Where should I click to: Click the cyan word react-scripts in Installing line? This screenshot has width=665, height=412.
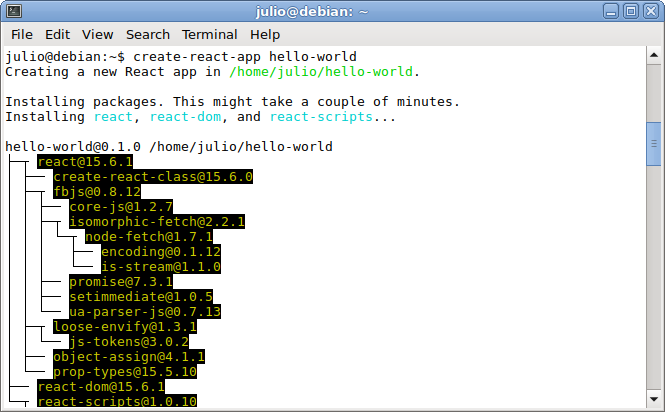click(321, 117)
